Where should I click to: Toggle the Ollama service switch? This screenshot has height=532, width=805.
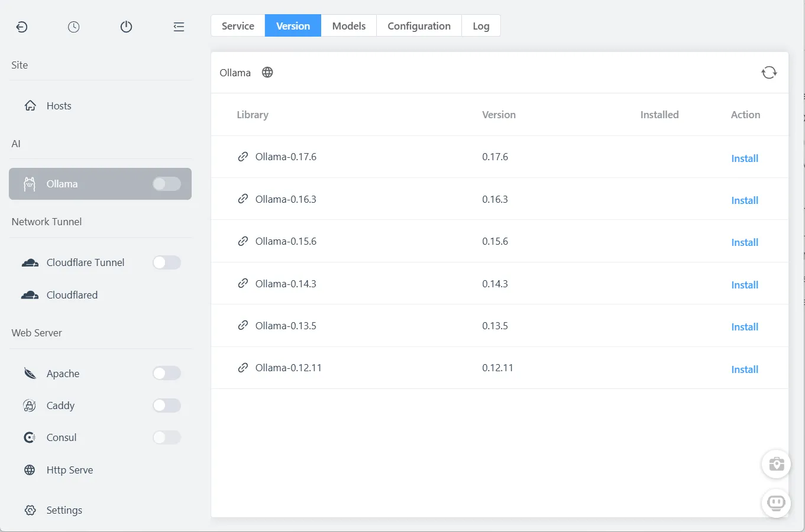[166, 184]
